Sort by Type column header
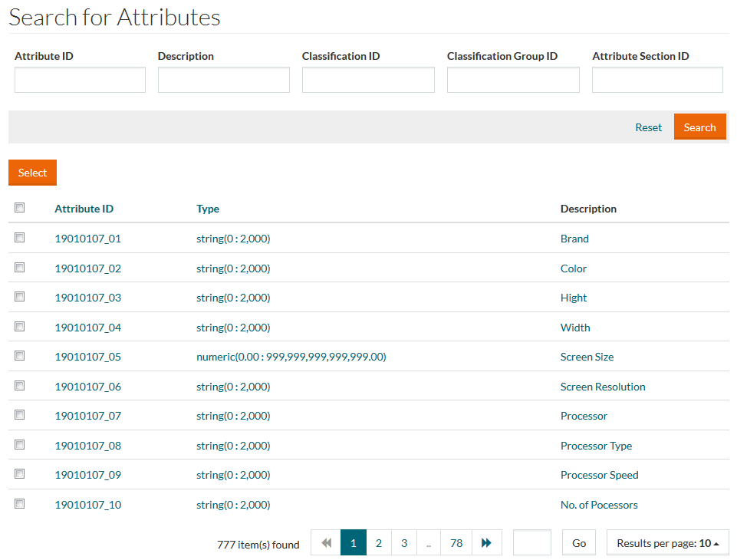The width and height of the screenshot is (737, 560). click(208, 209)
